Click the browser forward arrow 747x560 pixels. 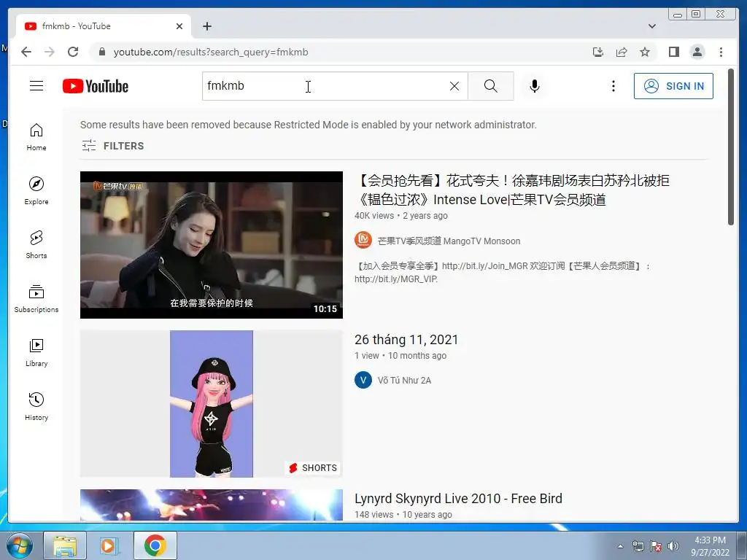pos(50,52)
